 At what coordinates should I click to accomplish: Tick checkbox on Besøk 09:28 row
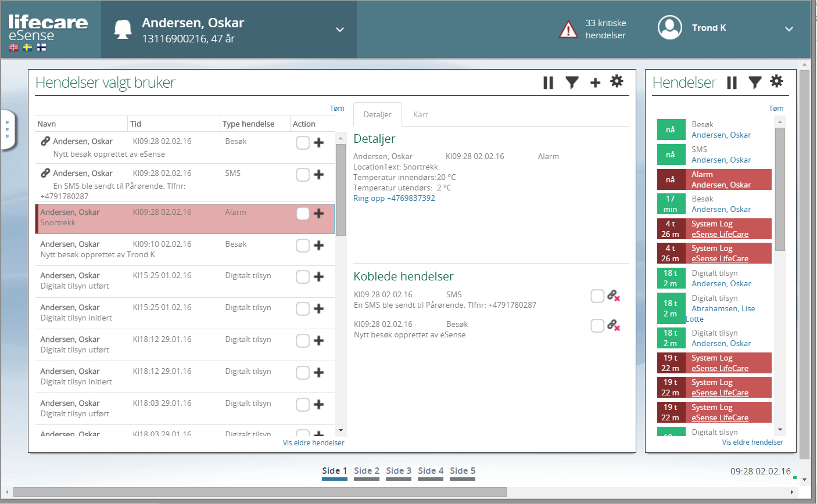[x=303, y=142]
